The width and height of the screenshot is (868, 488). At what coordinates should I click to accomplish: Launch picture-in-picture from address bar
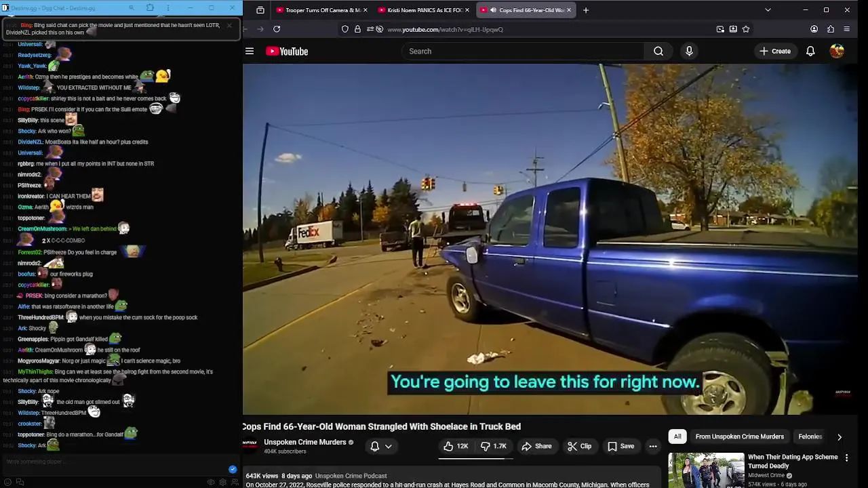(x=720, y=29)
